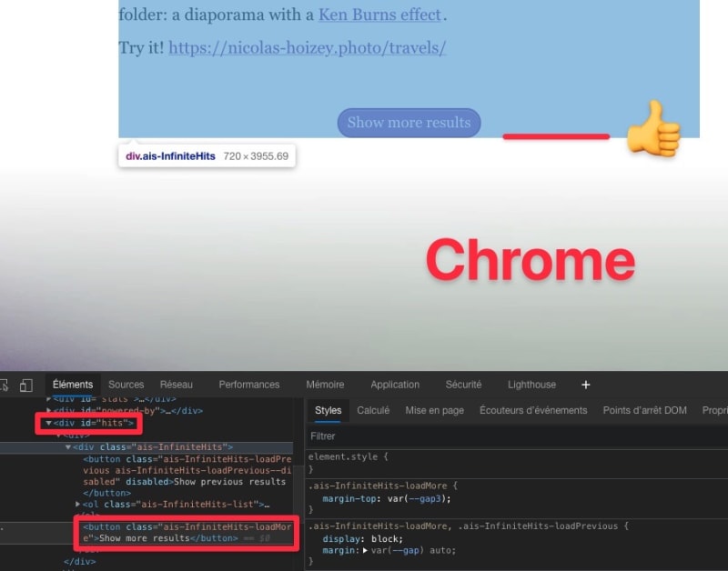
Task: Open the Sécurité tab
Action: coord(463,385)
